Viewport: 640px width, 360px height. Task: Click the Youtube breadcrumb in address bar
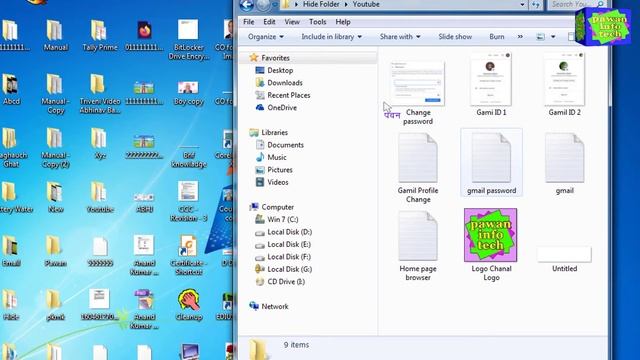coord(366,4)
